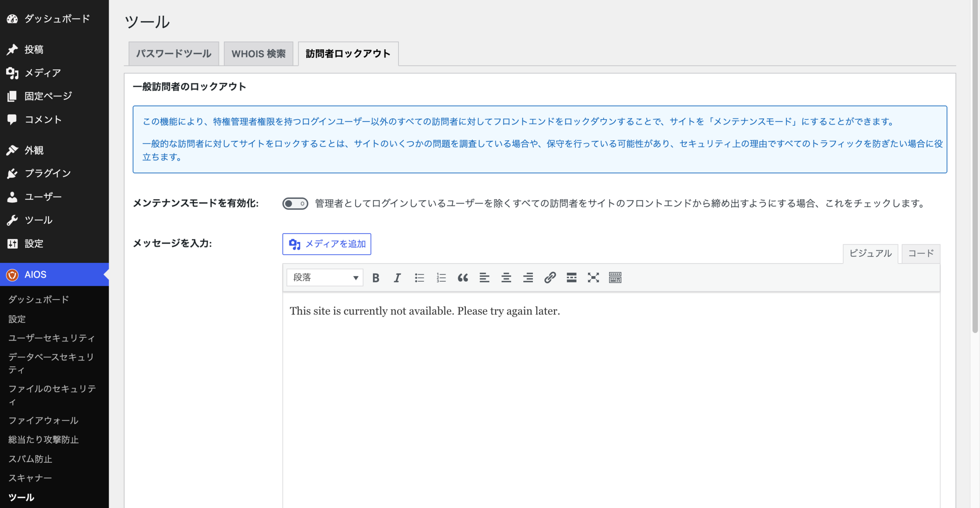Switch to WHOIS 検索 tab
The height and width of the screenshot is (508, 980).
click(x=258, y=54)
